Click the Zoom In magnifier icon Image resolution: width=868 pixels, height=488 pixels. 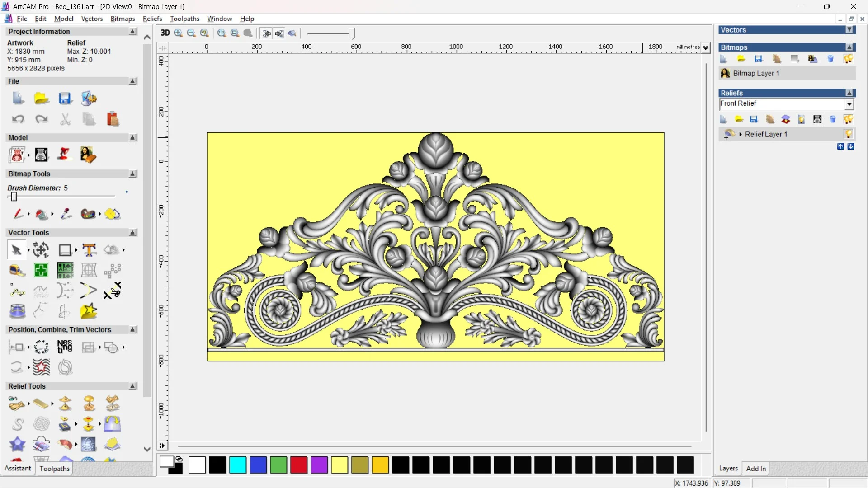178,33
